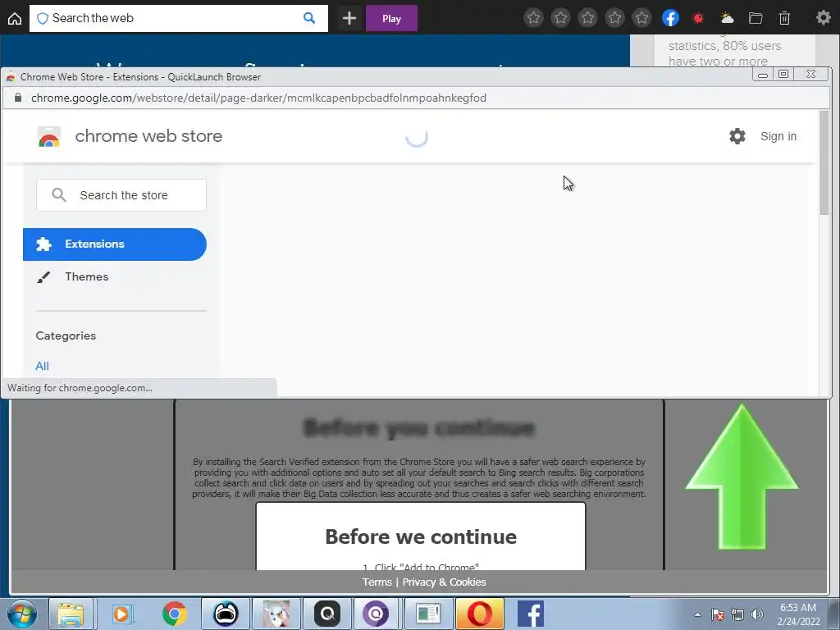Open the news page app on taskbar
This screenshot has width=840, height=630.
tap(428, 614)
